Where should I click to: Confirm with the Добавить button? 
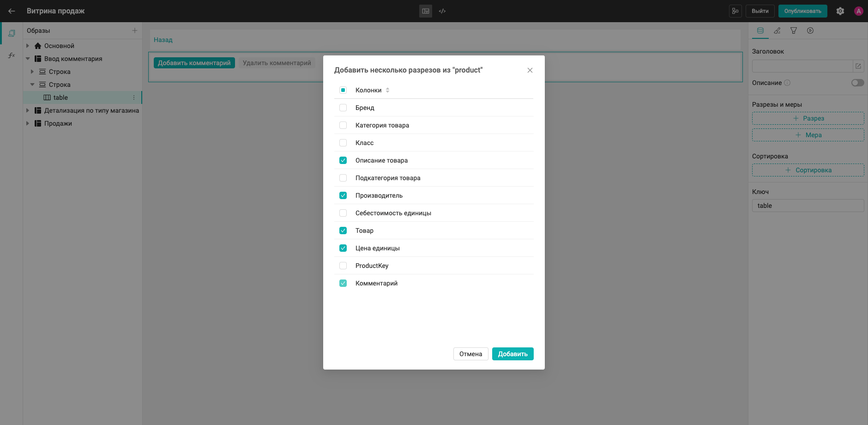pyautogui.click(x=512, y=354)
